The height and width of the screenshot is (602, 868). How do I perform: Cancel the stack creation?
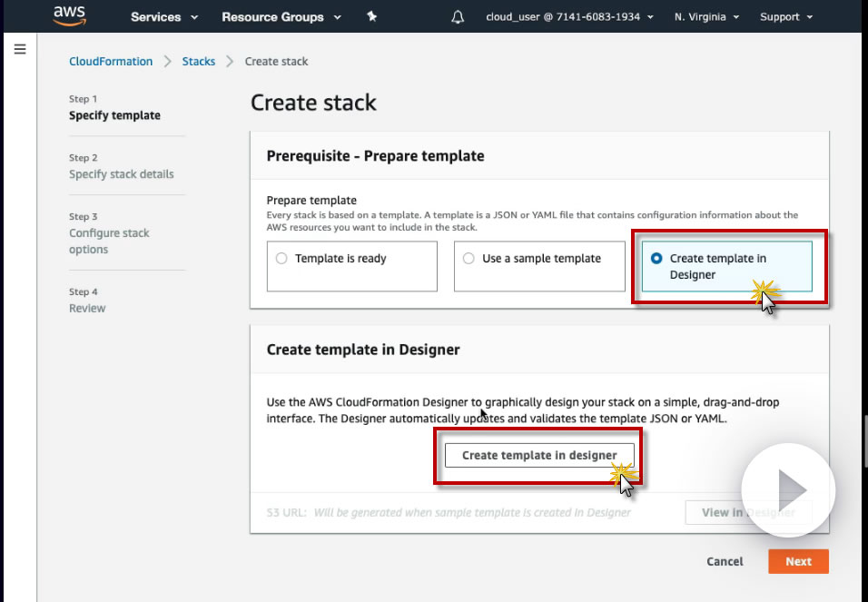click(725, 561)
